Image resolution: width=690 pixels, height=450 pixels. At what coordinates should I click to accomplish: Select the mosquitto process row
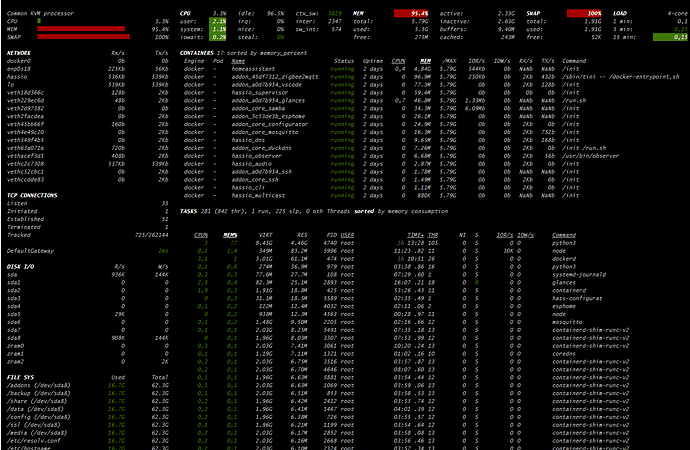point(388,322)
